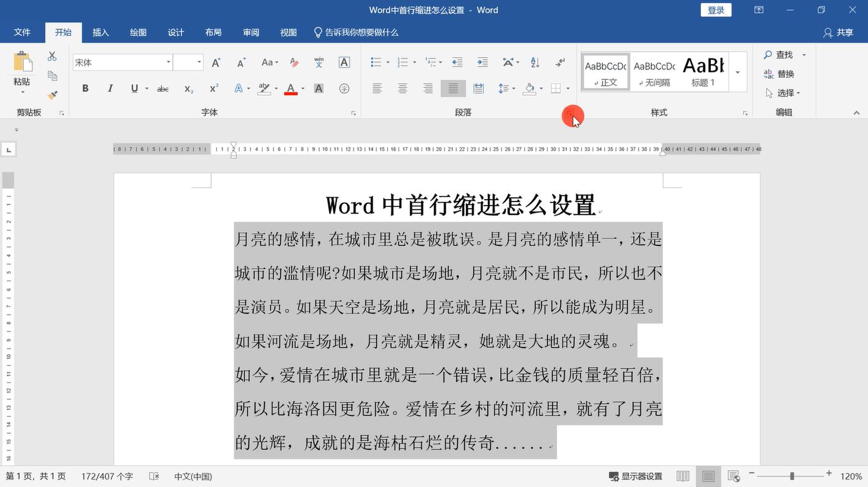Clear all formatting eraser icon
The height and width of the screenshot is (487, 868).
point(294,62)
